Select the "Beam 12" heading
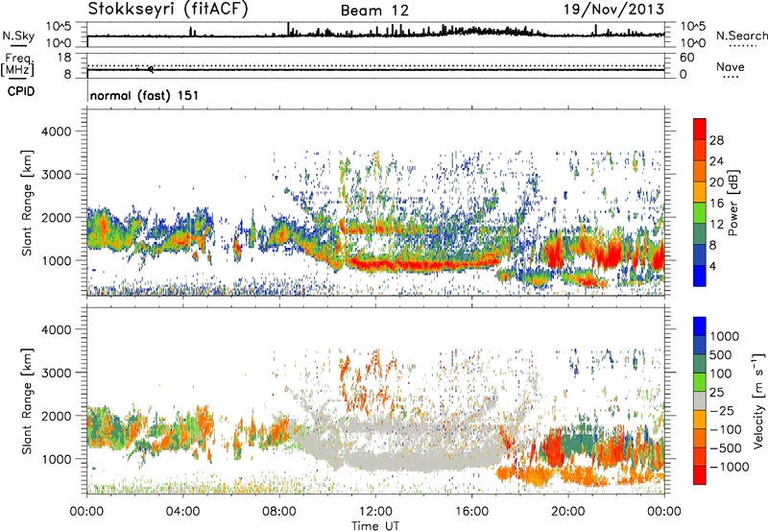The height and width of the screenshot is (532, 768). click(374, 11)
